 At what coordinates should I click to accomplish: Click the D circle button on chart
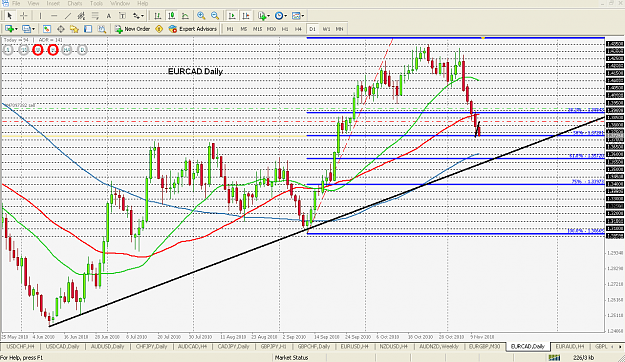tap(82, 50)
